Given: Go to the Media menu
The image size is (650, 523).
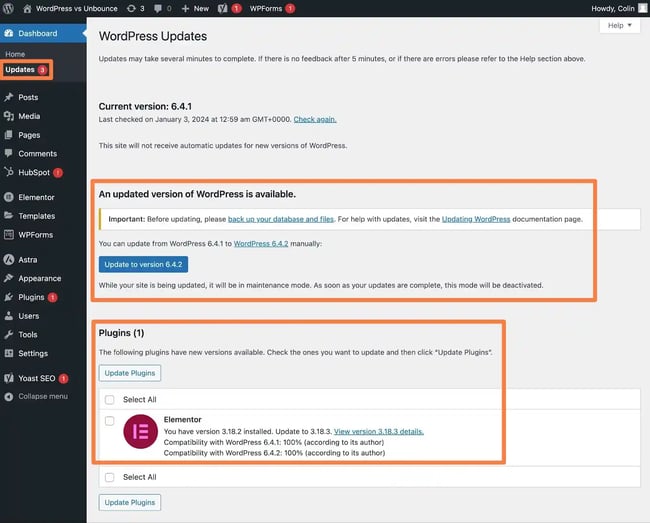Looking at the screenshot, I should click(x=29, y=116).
